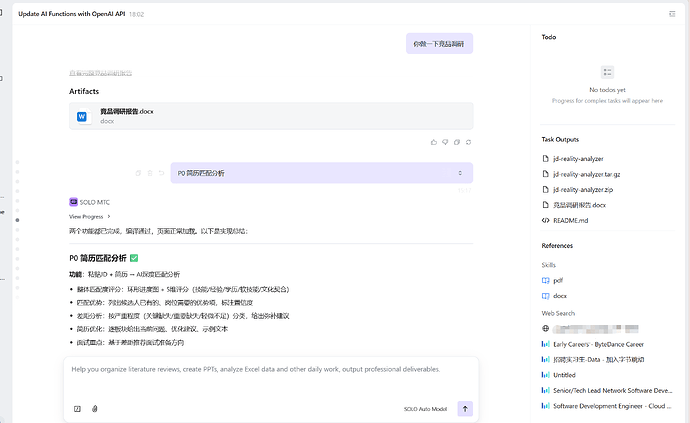690x423 pixels.
Task: Click the attach file paperclip icon
Action: 94,408
